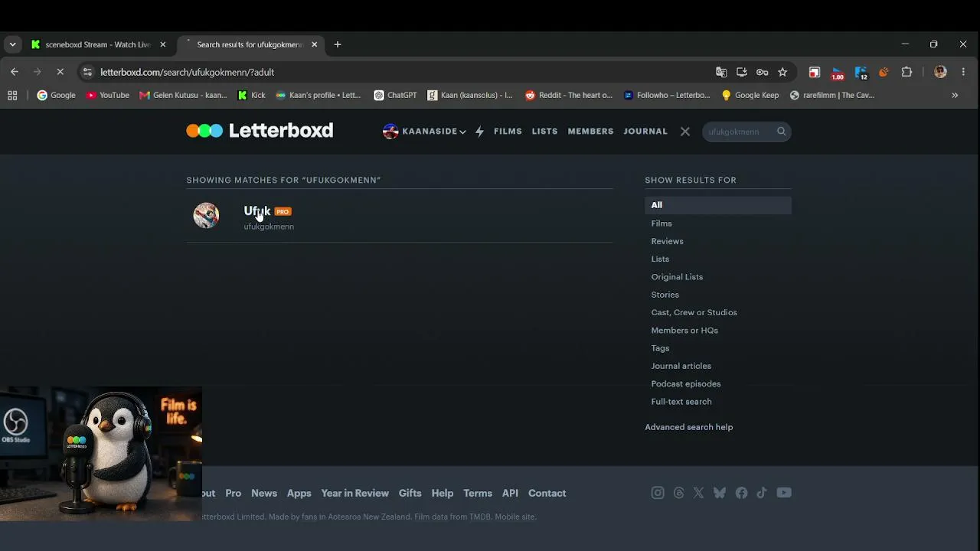Screen dimensions: 980x551
Task: Open Letterboxd Threads icon in footer
Action: pos(678,493)
